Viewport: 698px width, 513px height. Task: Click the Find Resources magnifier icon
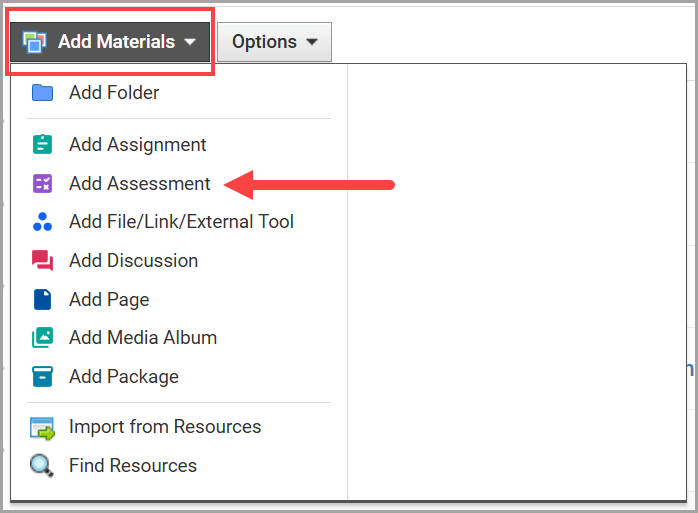(42, 466)
